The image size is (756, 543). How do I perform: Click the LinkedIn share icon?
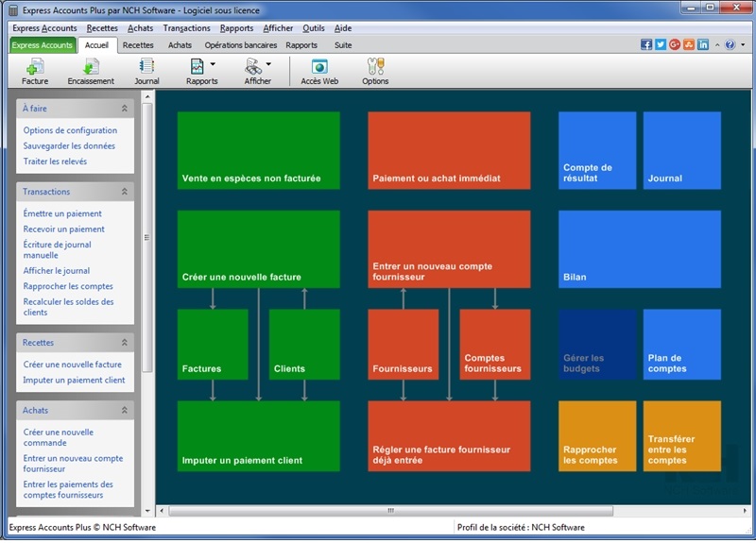pos(703,44)
